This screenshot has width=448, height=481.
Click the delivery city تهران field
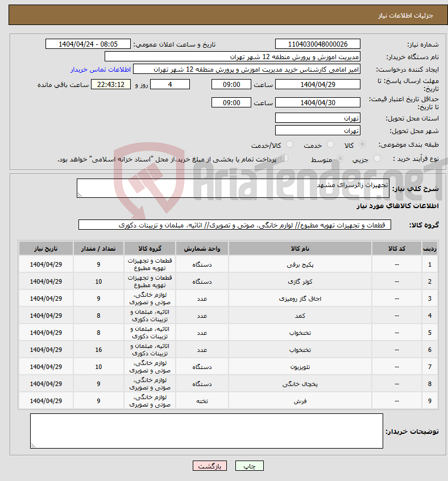point(318,130)
